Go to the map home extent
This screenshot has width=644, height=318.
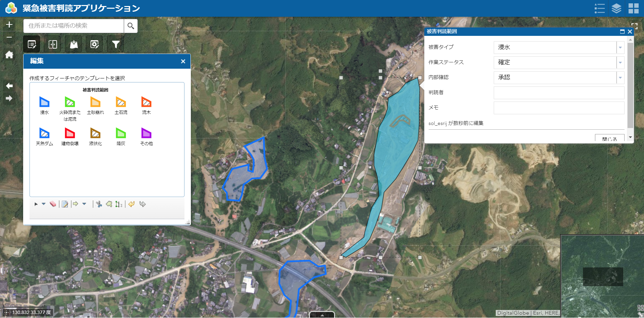click(9, 55)
